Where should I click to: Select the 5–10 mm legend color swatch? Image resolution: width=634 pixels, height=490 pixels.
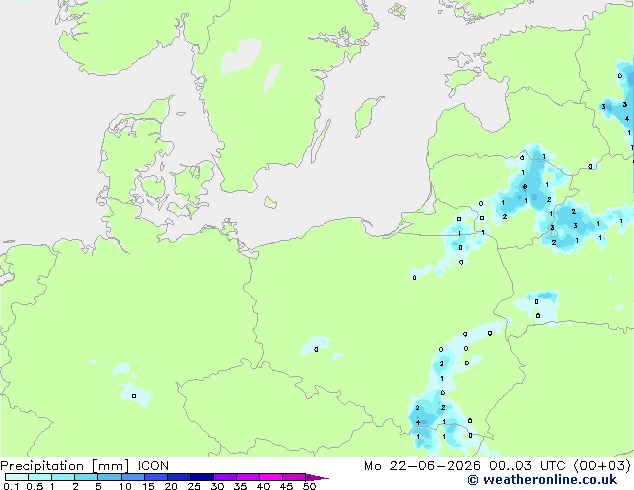(109, 477)
